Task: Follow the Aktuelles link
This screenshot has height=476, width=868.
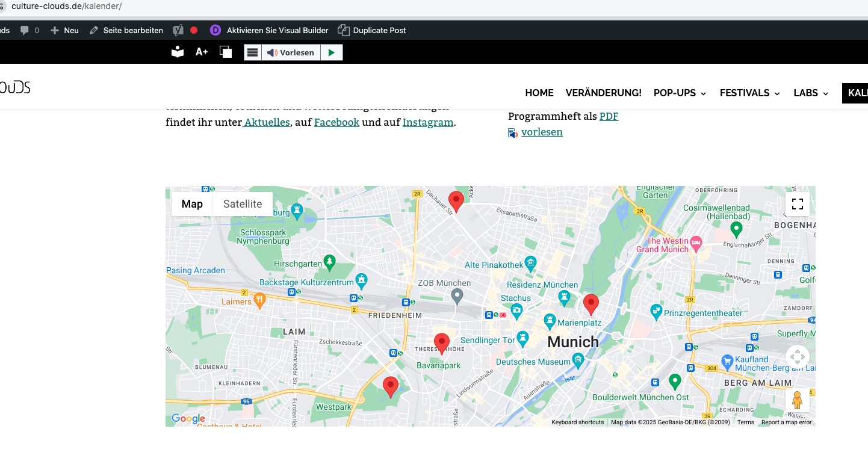Action: pyautogui.click(x=267, y=122)
